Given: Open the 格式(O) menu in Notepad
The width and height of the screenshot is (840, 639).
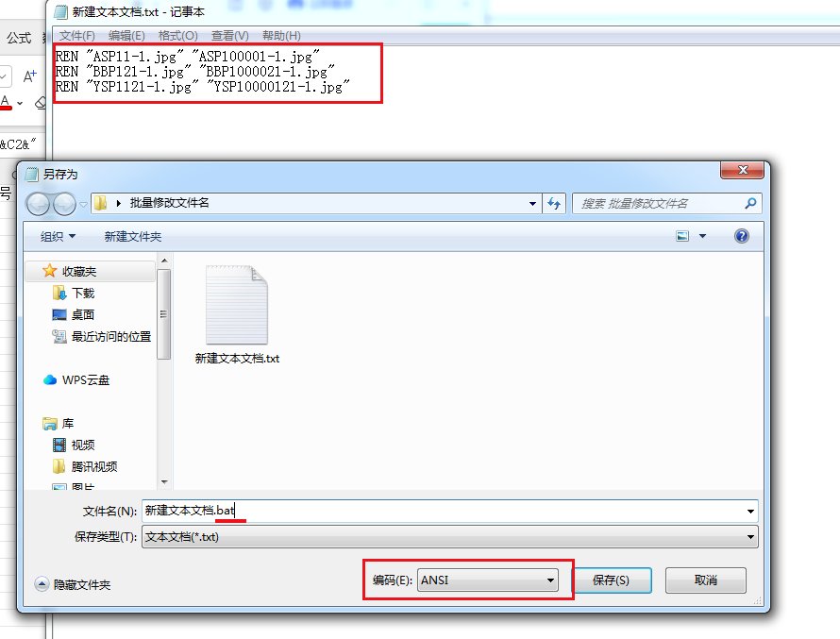Looking at the screenshot, I should point(178,35).
